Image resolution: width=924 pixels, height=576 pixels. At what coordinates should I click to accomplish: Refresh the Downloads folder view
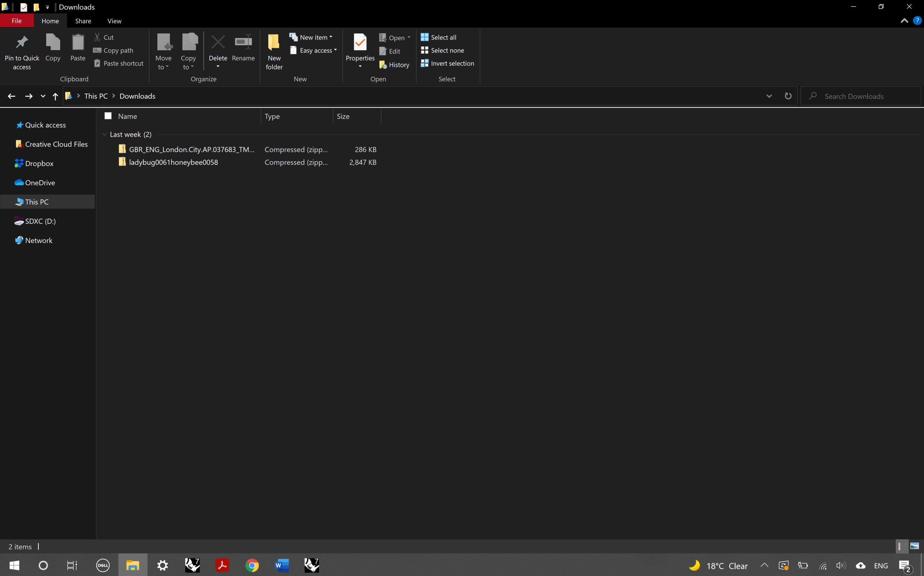pos(788,96)
